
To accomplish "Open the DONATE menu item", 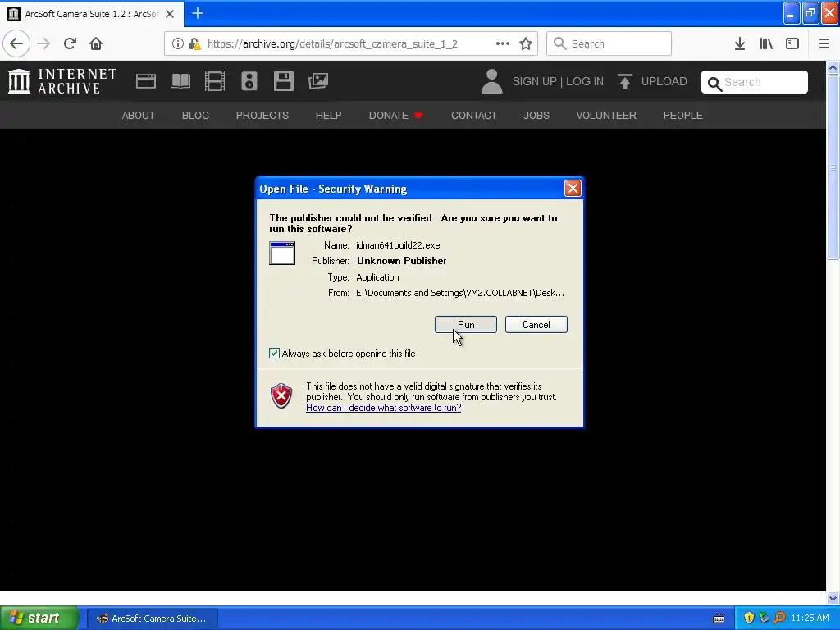I will click(396, 115).
